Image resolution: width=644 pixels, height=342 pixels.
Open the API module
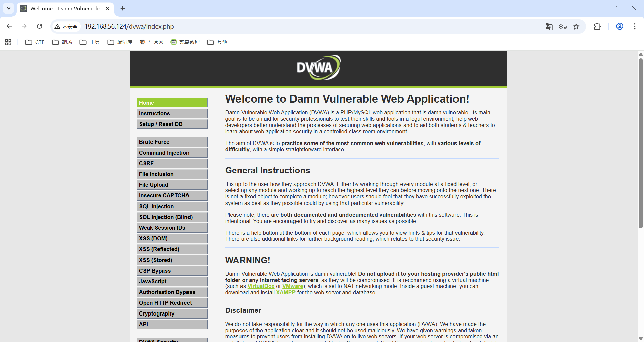coord(172,324)
